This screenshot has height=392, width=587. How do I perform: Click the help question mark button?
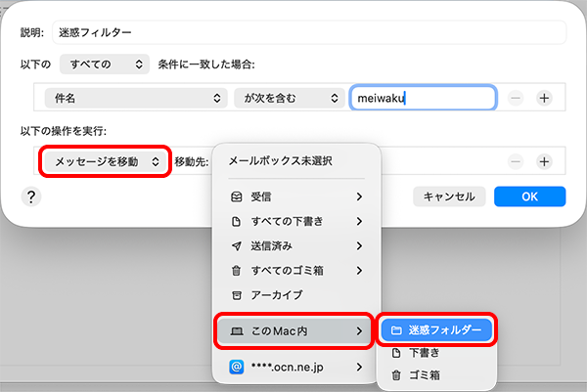point(31,196)
